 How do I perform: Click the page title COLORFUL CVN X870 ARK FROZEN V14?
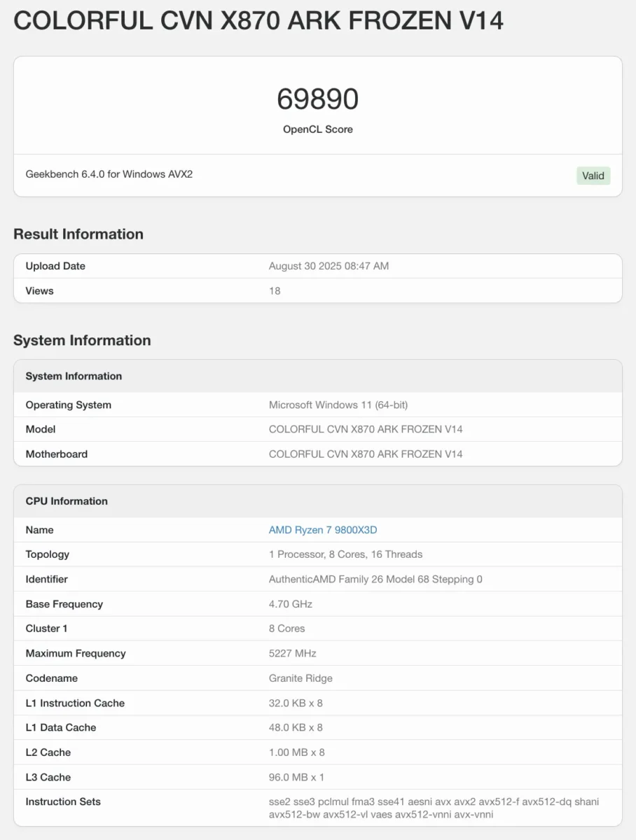pyautogui.click(x=258, y=21)
